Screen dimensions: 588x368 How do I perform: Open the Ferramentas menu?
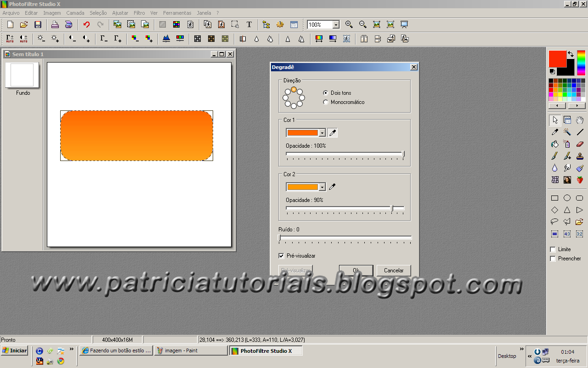(177, 13)
